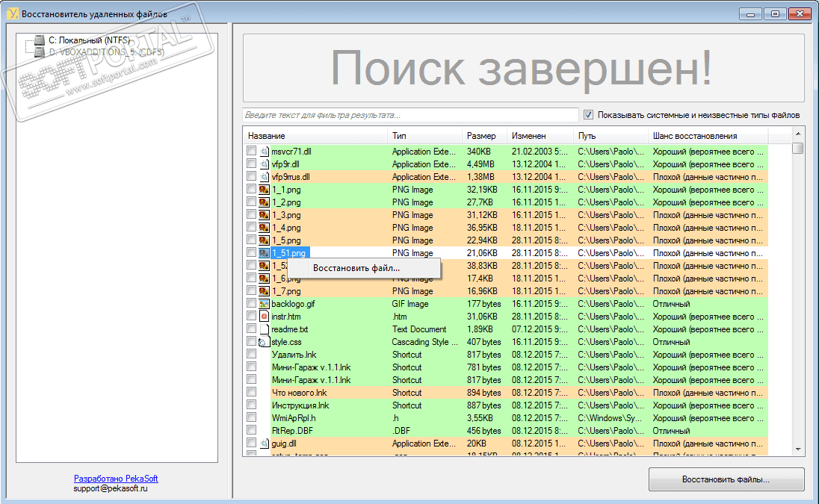Disable showing system and unknown file types
Viewport: 819px width, 504px height.
[x=588, y=115]
